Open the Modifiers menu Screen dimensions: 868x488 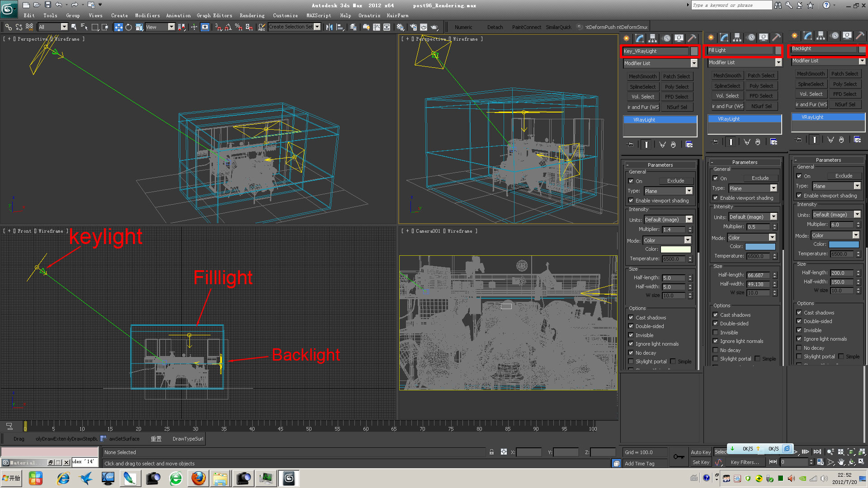pyautogui.click(x=147, y=15)
